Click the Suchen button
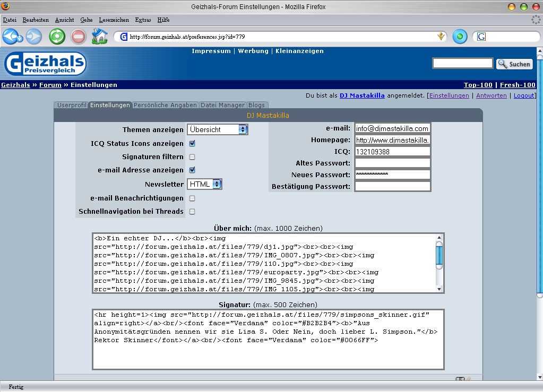The height and width of the screenshot is (392, 543). click(x=515, y=64)
